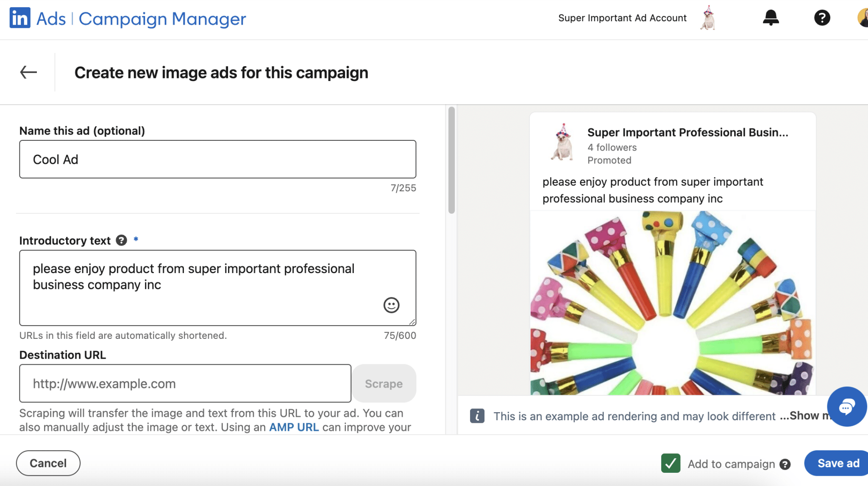Screen dimensions: 868x486
Task: Open the chat bubble in the bottom corner
Action: (846, 406)
